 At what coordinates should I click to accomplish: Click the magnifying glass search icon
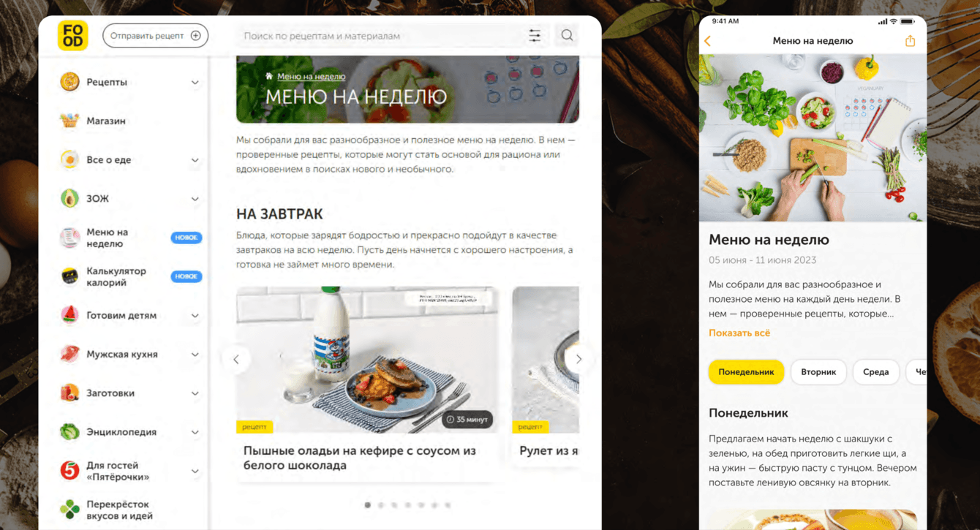(567, 35)
